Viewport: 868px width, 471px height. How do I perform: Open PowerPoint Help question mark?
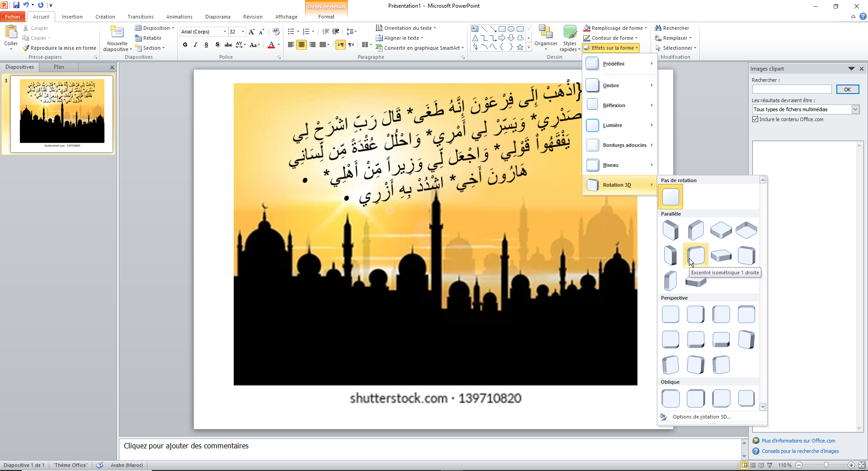[x=863, y=17]
